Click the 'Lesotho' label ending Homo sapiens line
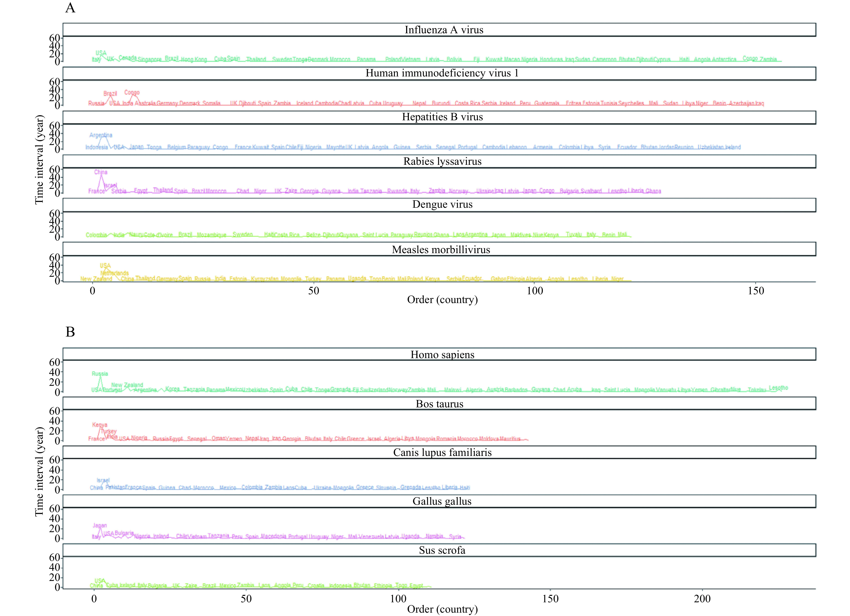This screenshot has height=616, width=850. [x=778, y=388]
